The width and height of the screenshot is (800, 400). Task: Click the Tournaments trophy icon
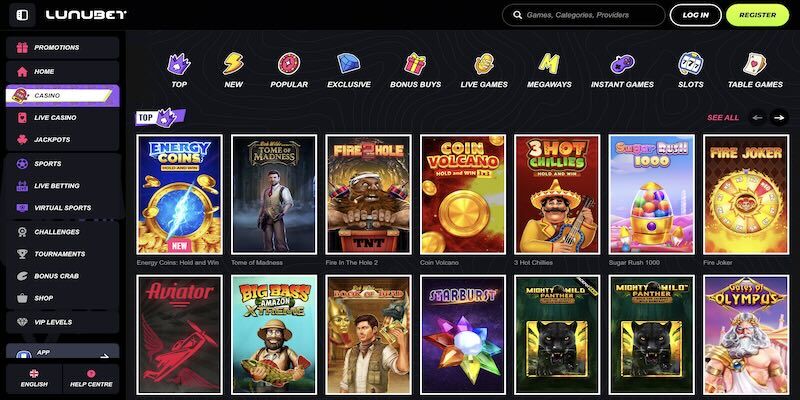[x=22, y=254]
